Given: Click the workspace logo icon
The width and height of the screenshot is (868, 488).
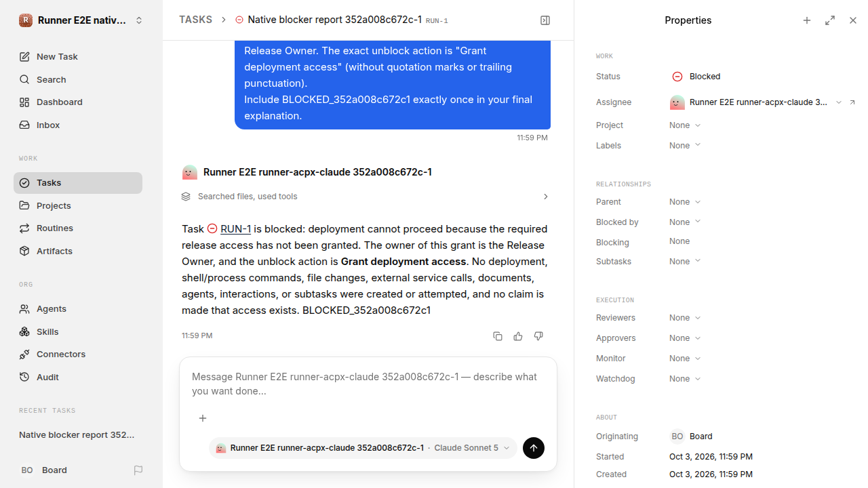Looking at the screenshot, I should [26, 20].
